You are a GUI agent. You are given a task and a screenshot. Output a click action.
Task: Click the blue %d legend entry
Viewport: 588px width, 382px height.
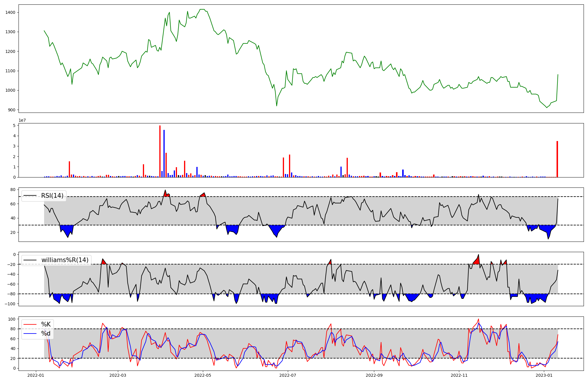46,334
